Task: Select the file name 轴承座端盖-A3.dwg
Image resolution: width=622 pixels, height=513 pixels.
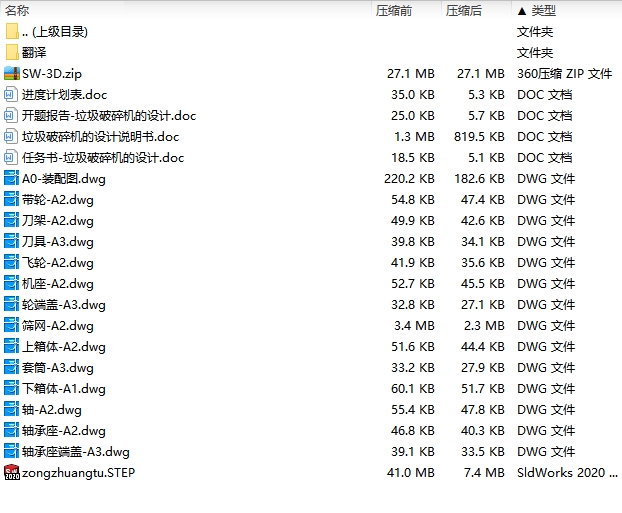Action: [x=75, y=452]
